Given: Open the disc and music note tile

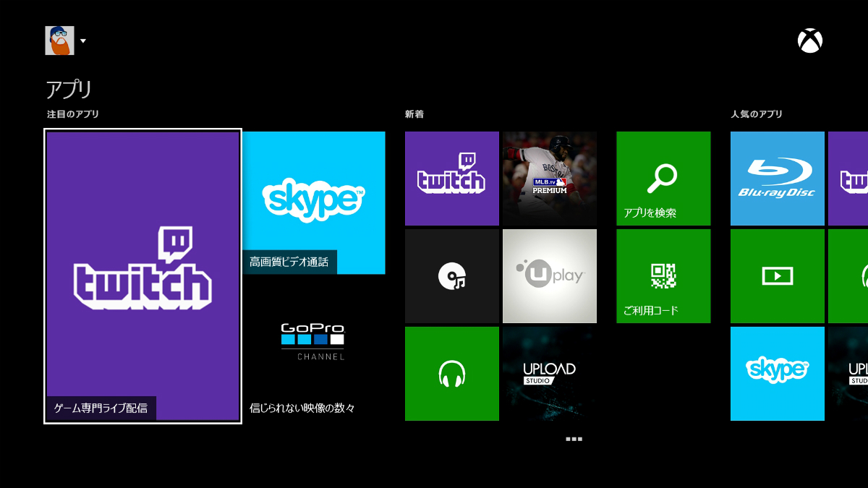Looking at the screenshot, I should (x=452, y=276).
